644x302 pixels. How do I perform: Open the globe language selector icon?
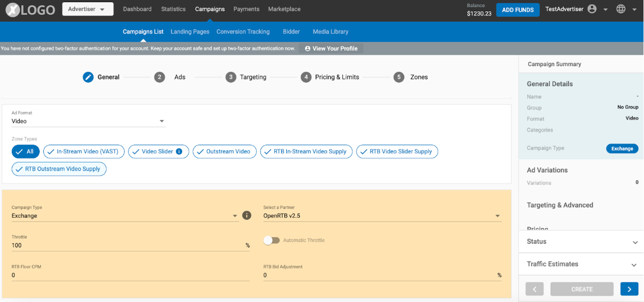[x=621, y=9]
